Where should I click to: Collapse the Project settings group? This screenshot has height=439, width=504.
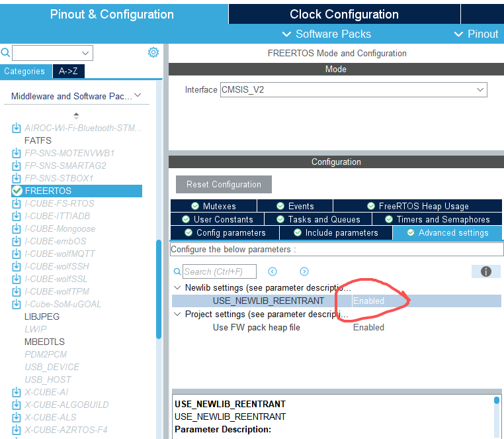(x=177, y=314)
